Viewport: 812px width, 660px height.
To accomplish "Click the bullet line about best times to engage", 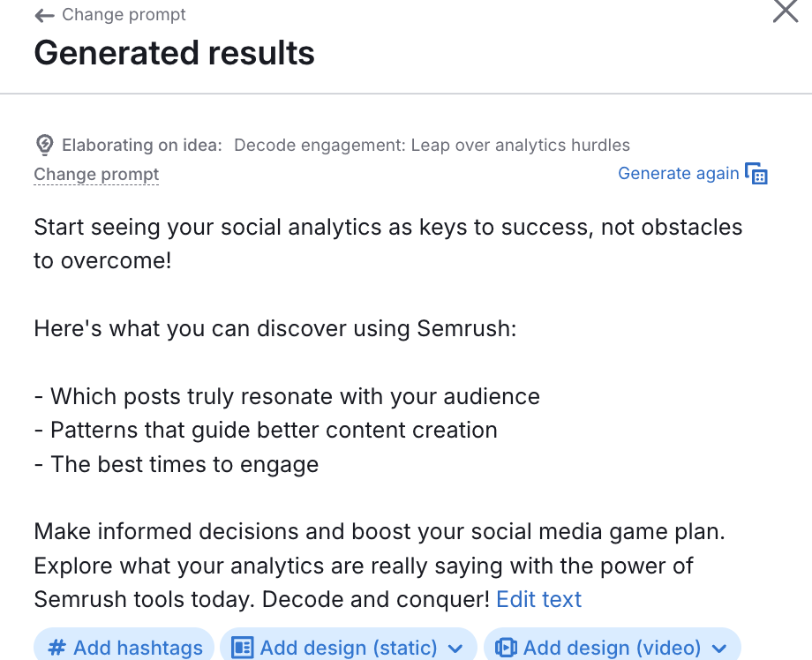I will click(177, 464).
